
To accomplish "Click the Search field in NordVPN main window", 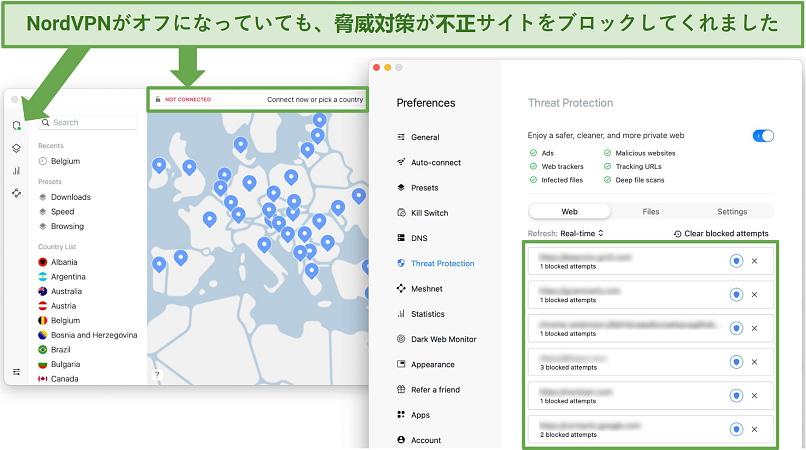I will point(88,122).
